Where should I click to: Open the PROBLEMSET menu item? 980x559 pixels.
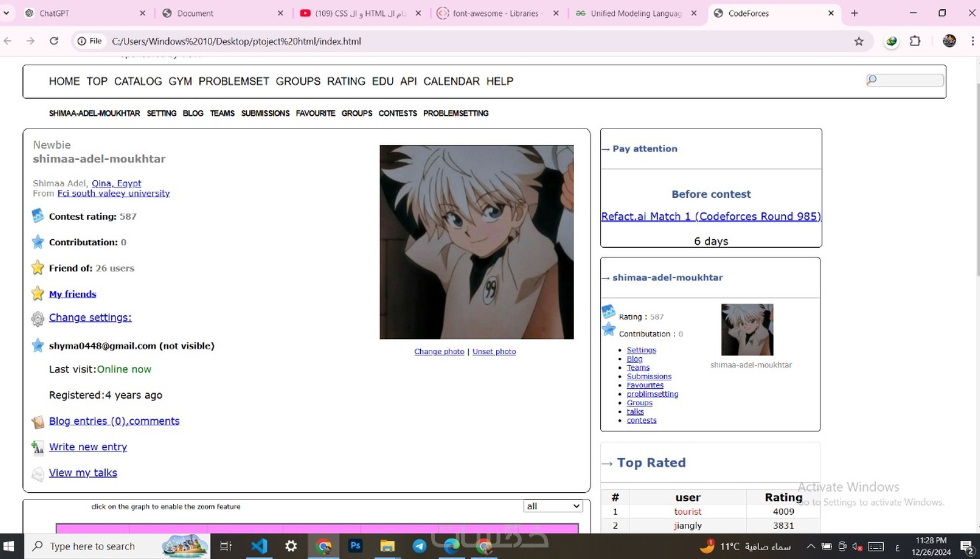pyautogui.click(x=233, y=81)
